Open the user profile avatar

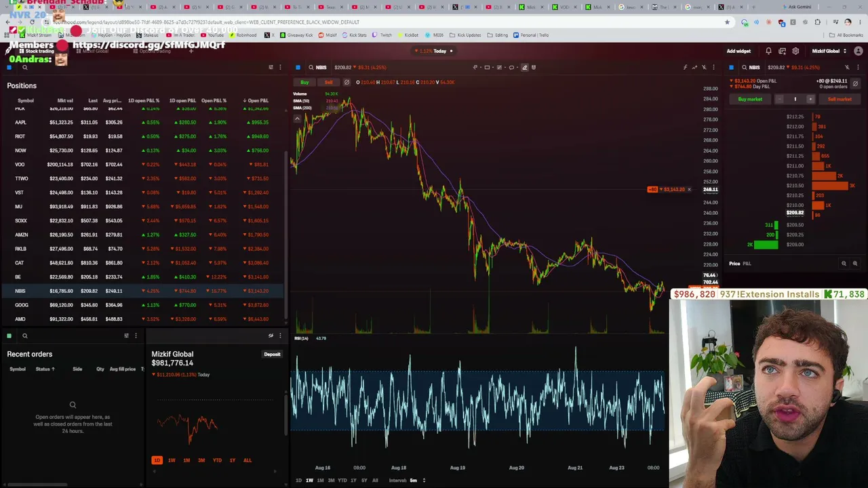pos(858,51)
